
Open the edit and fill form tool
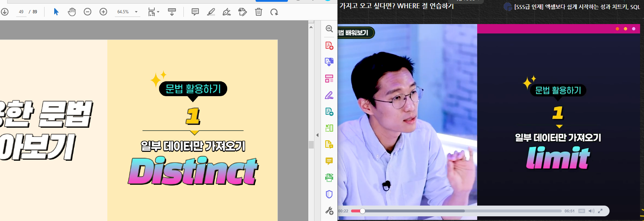[x=243, y=12]
